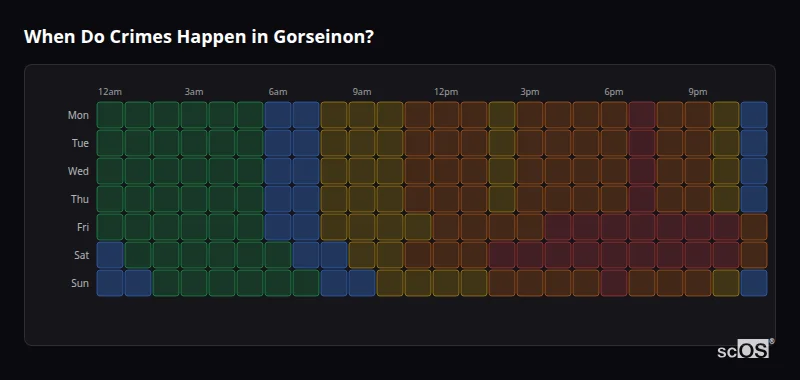The image size is (800, 380).
Task: Select the 'Mon' row label
Action: 78,115
